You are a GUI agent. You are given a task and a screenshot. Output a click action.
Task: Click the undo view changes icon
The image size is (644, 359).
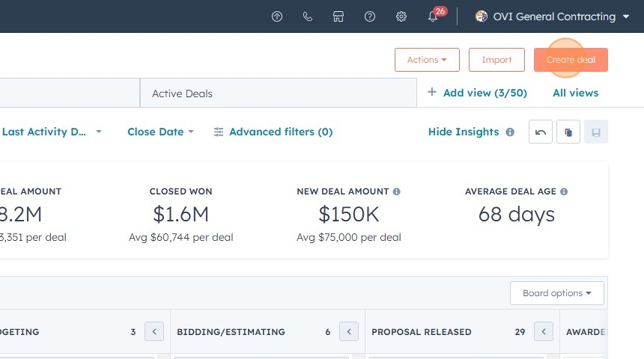(541, 132)
